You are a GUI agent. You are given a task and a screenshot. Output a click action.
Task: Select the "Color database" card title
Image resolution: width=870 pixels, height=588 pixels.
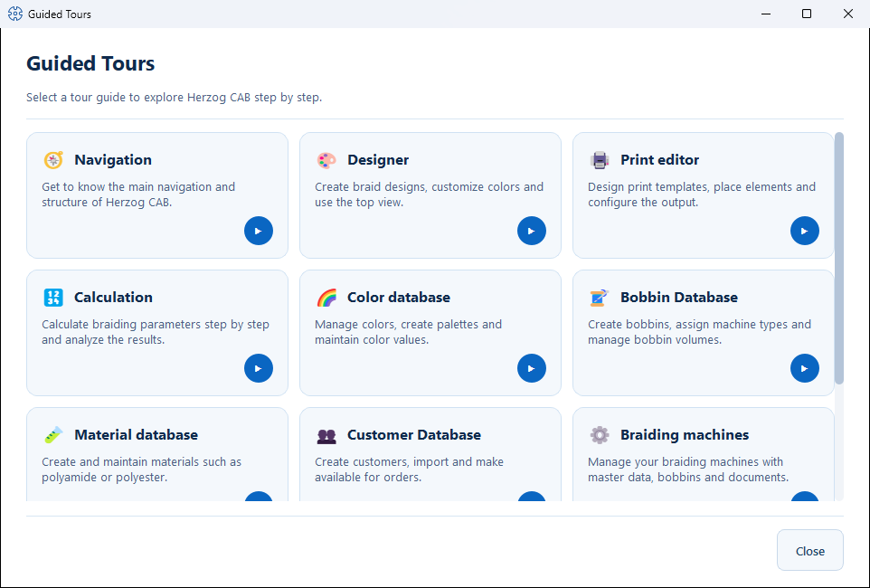(x=399, y=298)
